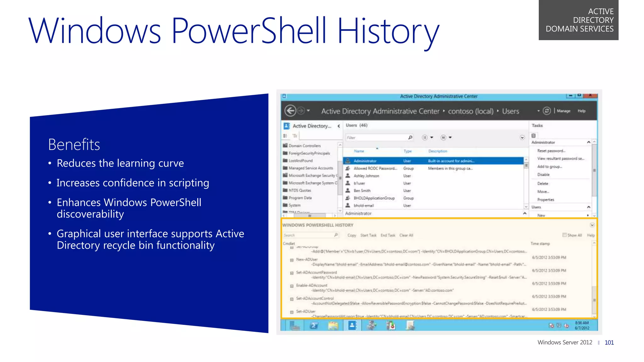Open the New submenu in Tasks
Image resolution: width=644 pixels, height=362 pixels.
(563, 215)
